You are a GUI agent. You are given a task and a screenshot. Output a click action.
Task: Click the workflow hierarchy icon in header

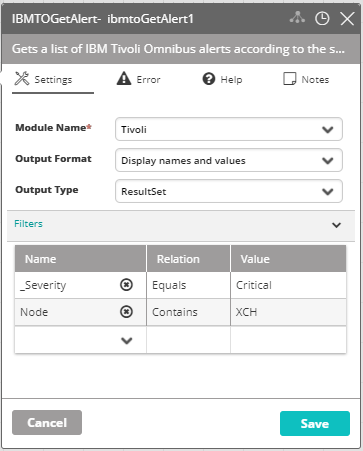pyautogui.click(x=297, y=18)
